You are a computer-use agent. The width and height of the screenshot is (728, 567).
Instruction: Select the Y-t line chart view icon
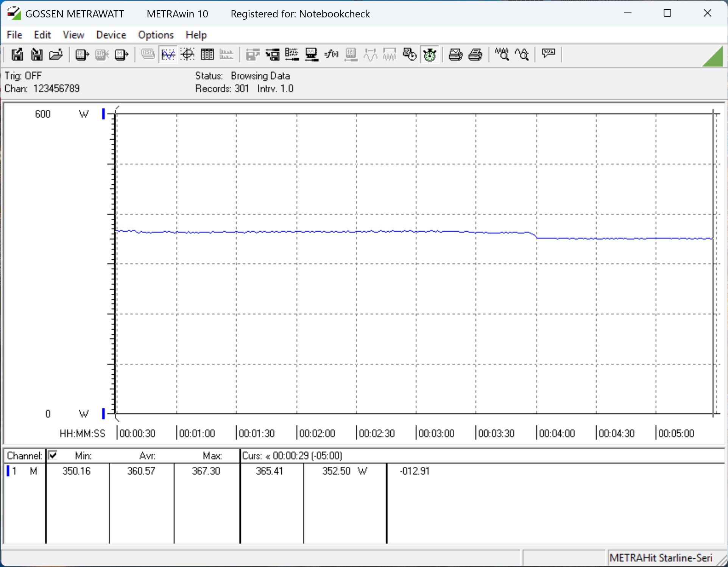tap(168, 55)
